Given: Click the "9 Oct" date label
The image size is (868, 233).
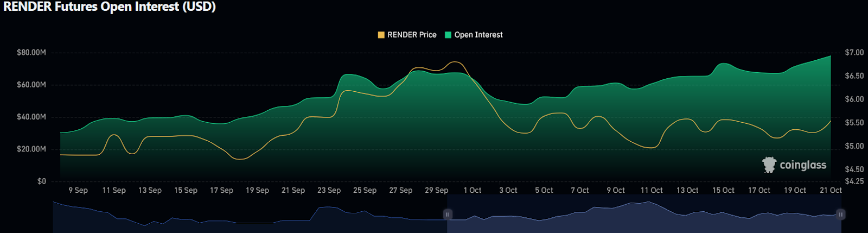Looking at the screenshot, I should 616,190.
